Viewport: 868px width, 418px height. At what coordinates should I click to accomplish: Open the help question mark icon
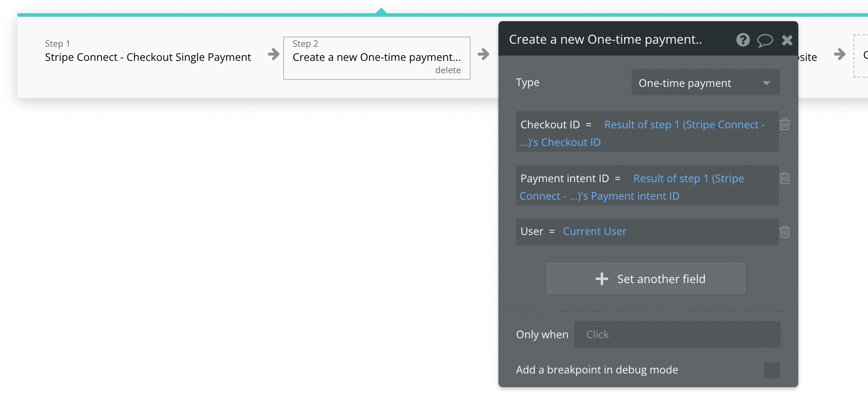pyautogui.click(x=743, y=40)
